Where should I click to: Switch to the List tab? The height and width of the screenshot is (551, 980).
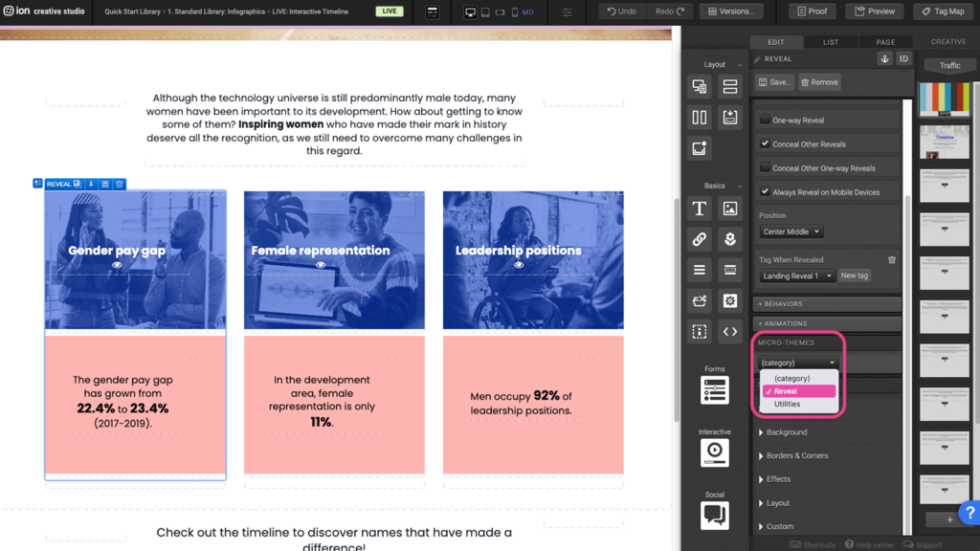click(x=831, y=42)
